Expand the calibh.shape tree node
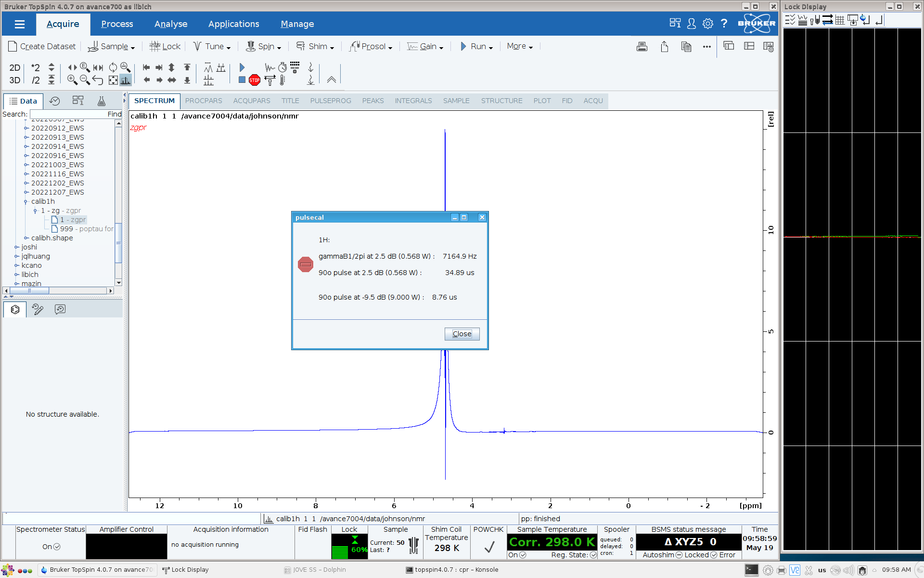Screen dimensions: 924x578 click(x=26, y=238)
